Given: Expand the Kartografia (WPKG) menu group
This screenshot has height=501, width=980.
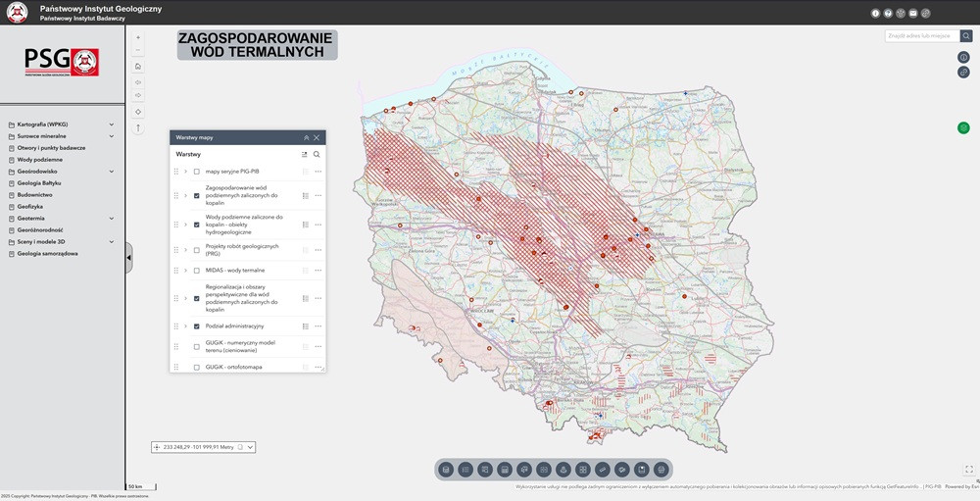Looking at the screenshot, I should [112, 125].
